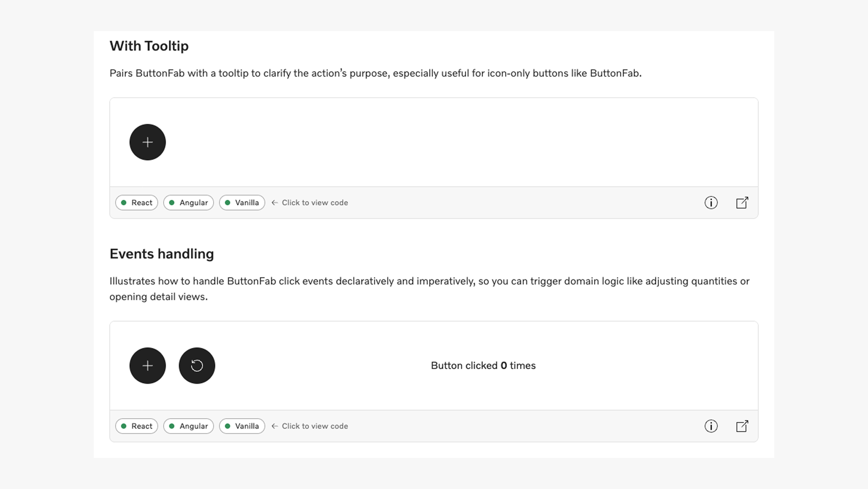Click "Click to view code" under With Tooltip
Image resolution: width=868 pixels, height=489 pixels.
315,202
